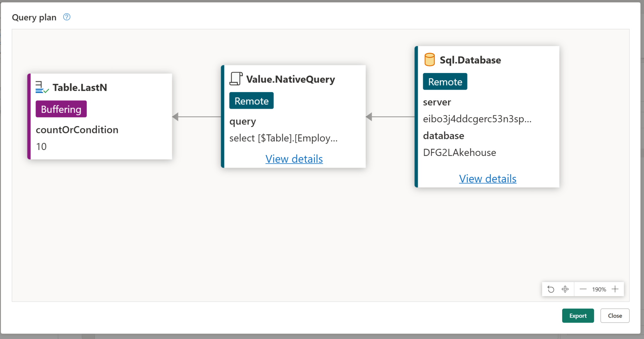644x339 pixels.
Task: Click the Remote badge on Value.NativeQuery
Action: [251, 101]
